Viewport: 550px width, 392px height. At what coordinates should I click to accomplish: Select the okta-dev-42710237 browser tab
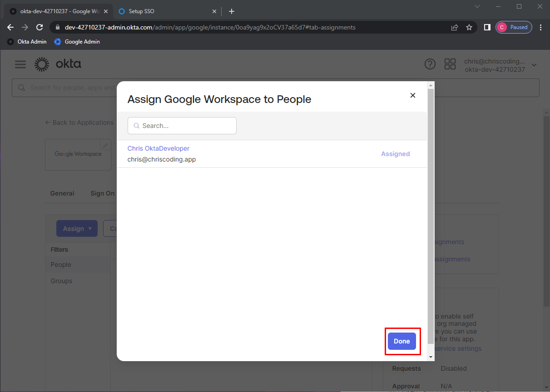coord(59,11)
